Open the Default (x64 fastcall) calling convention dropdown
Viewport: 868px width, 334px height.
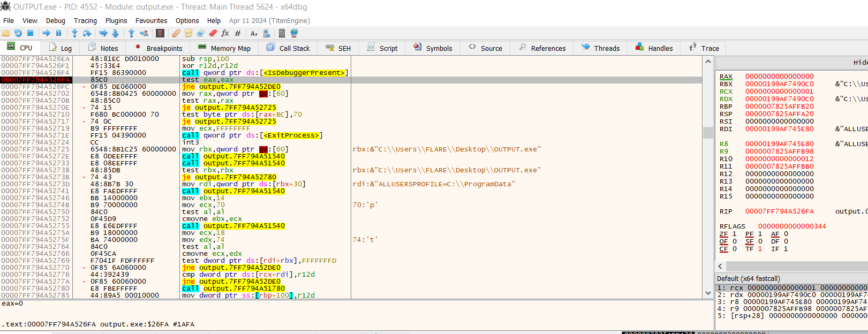click(749, 278)
